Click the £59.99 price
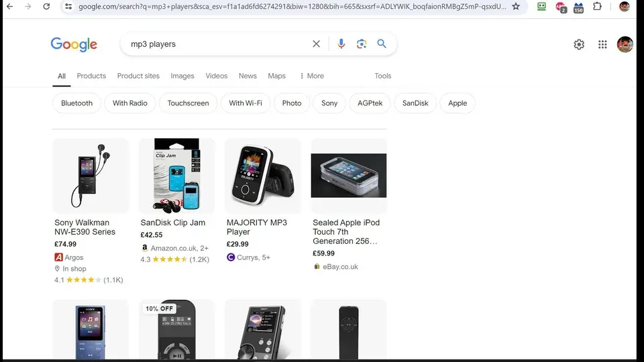Screen dimensions: 644x362 point(323,253)
